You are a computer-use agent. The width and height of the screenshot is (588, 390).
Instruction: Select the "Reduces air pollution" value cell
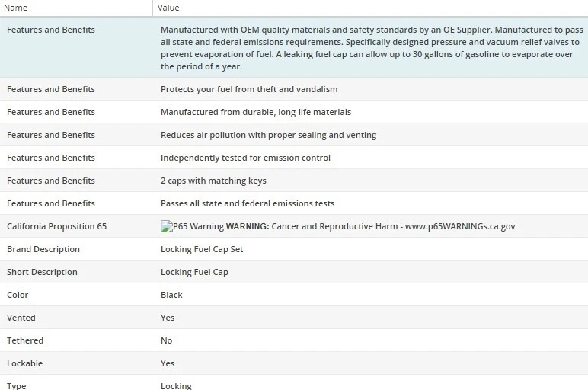click(x=268, y=135)
